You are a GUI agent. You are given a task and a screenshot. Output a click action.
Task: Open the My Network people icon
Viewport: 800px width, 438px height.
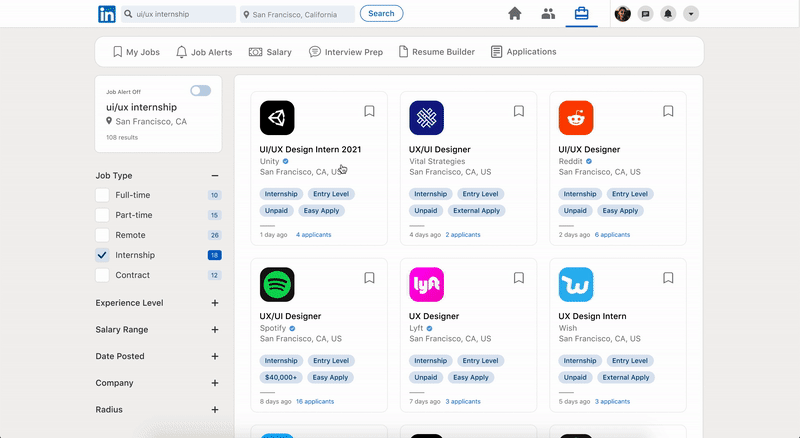548,14
